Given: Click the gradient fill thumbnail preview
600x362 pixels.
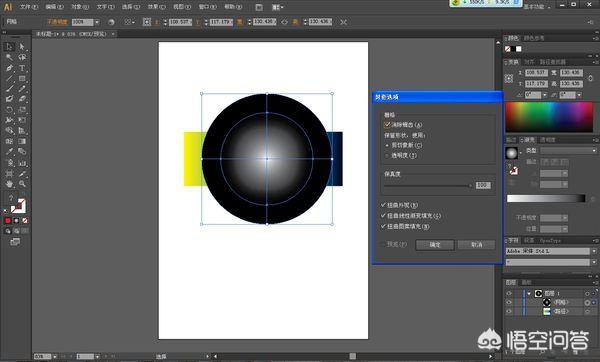Looking at the screenshot, I should click(x=512, y=153).
